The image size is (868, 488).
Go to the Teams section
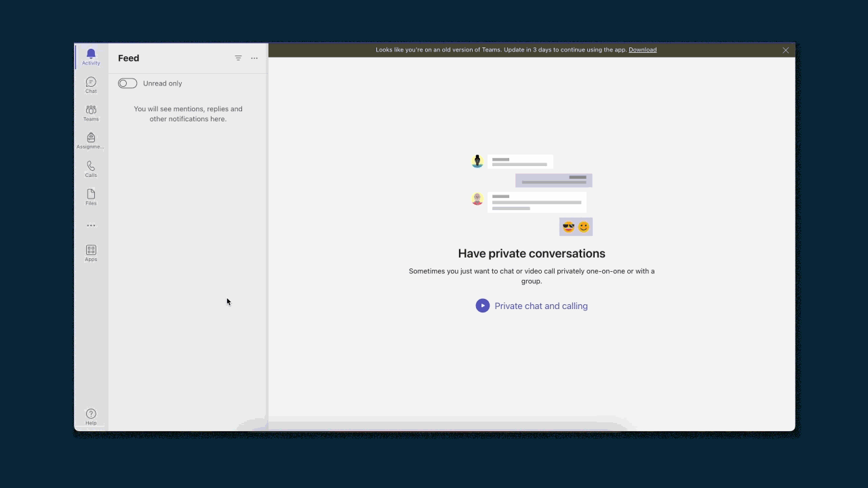pos(91,113)
